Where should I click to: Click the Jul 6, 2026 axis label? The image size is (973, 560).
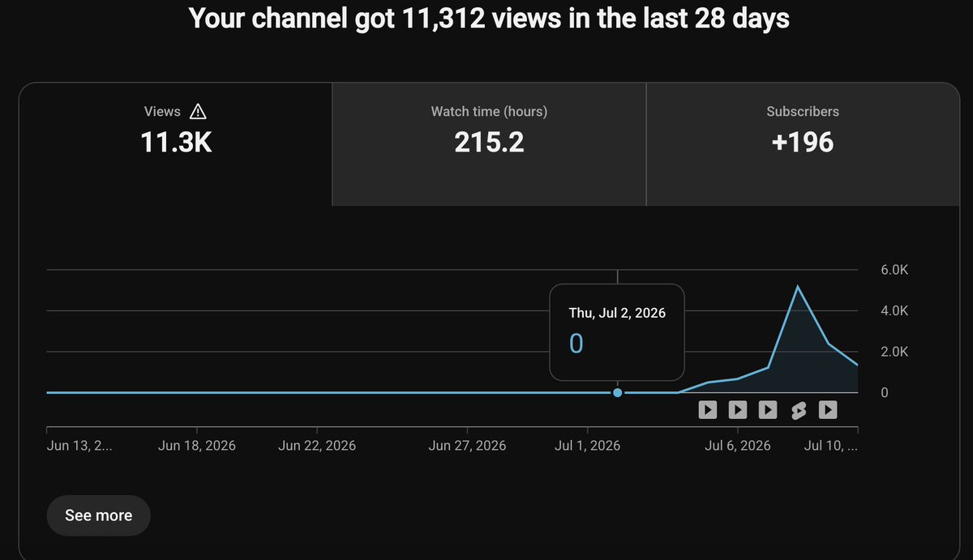point(738,446)
